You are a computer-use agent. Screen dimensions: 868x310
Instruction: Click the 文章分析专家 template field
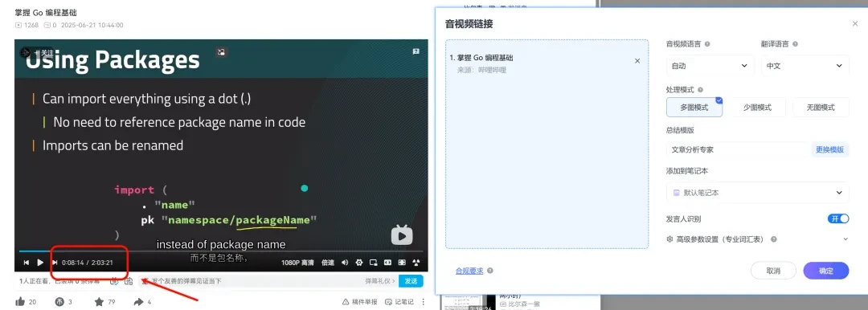(x=738, y=149)
